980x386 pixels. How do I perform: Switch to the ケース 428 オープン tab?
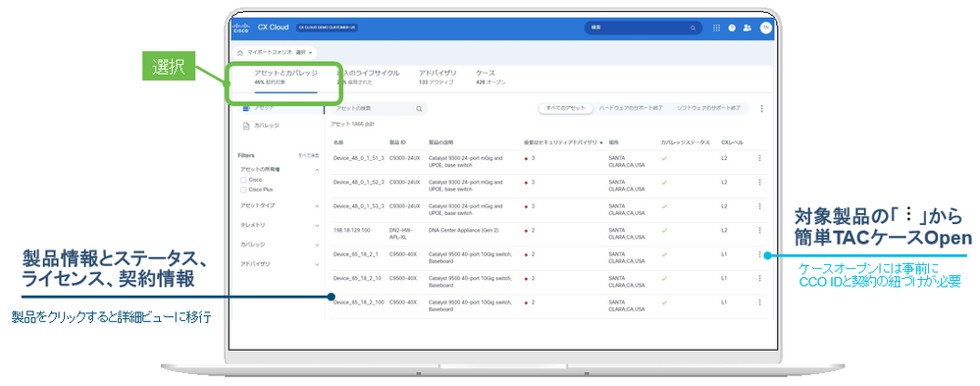(490, 78)
